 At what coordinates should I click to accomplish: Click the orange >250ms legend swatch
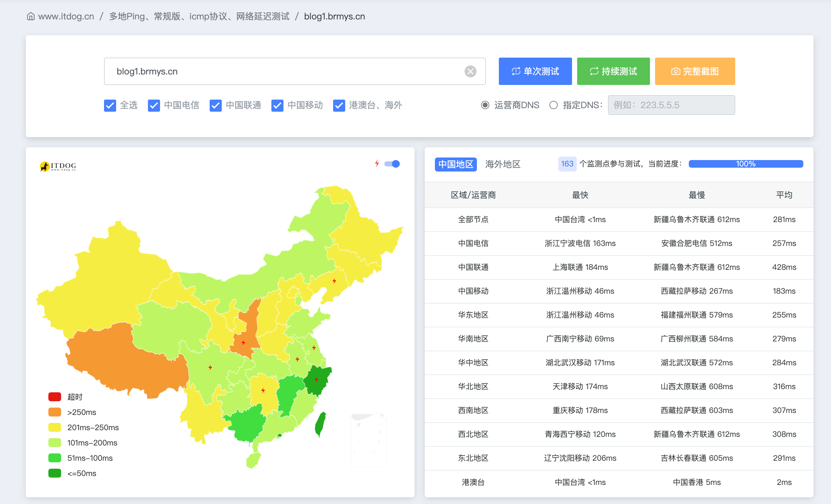[x=55, y=412]
